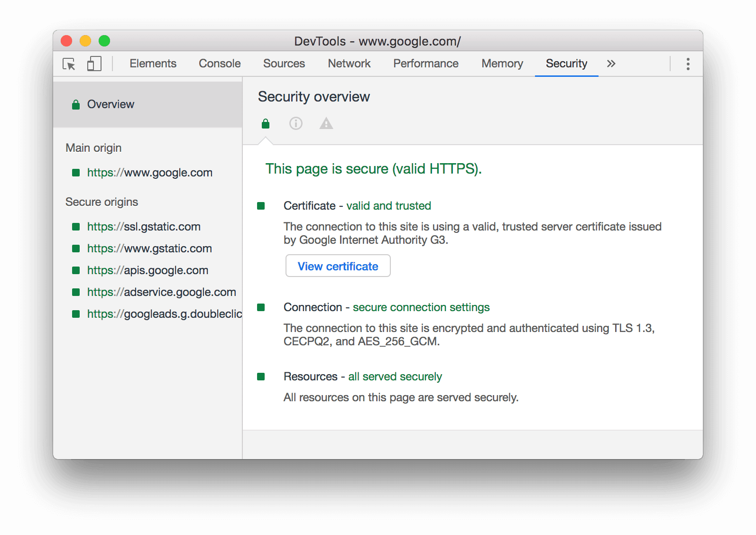Click the green macOS zoom window button
756x535 pixels.
[104, 41]
